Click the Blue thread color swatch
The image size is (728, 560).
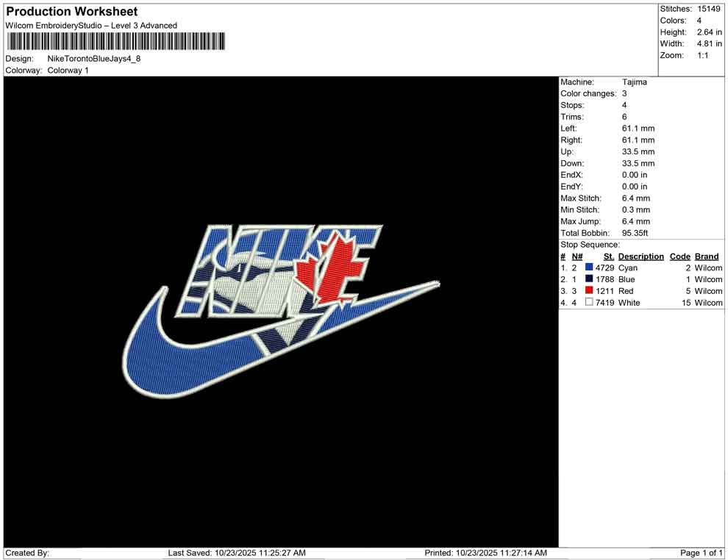[589, 279]
